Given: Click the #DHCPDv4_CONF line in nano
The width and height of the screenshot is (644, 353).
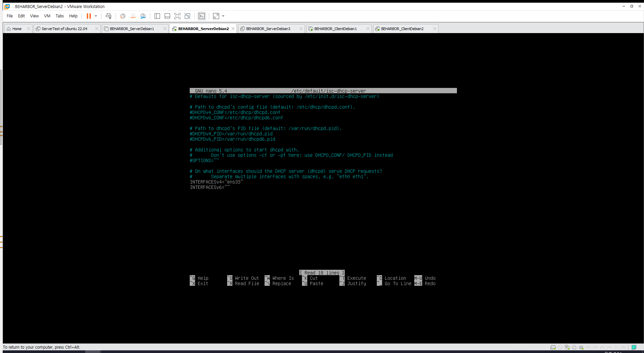Looking at the screenshot, I should (x=235, y=112).
